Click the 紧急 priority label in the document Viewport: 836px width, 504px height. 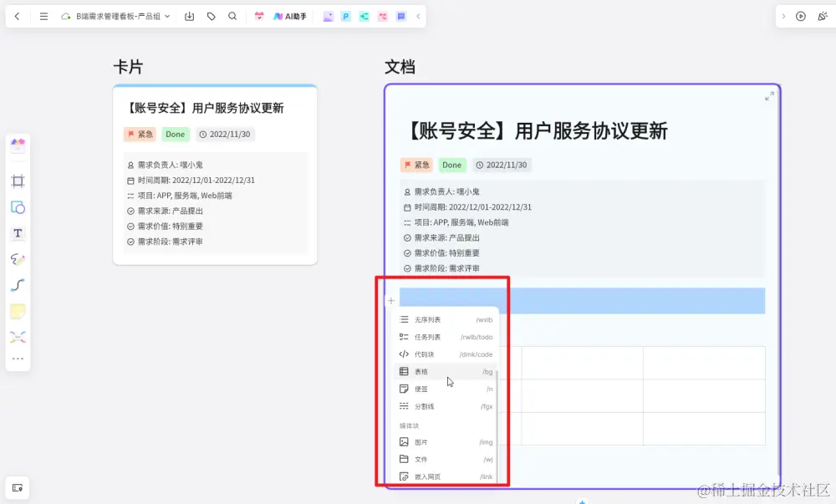pyautogui.click(x=417, y=165)
